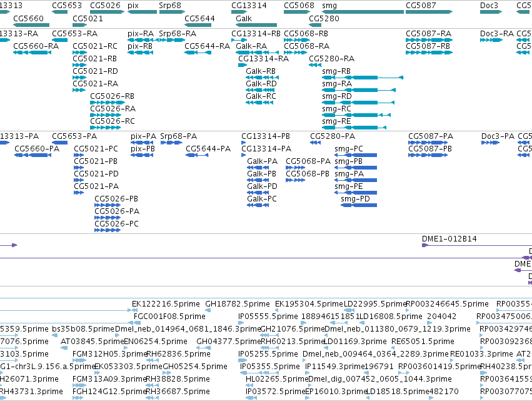Click the smg-RD transcript glyph

click(358, 103)
